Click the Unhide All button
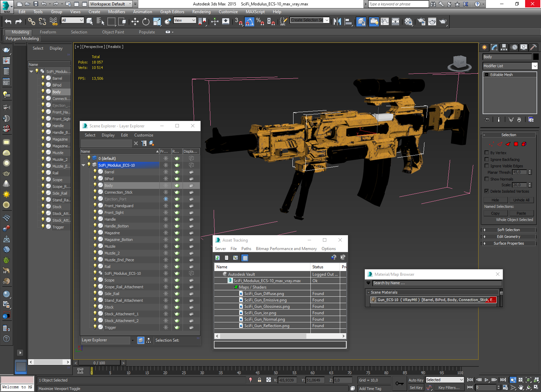 point(521,200)
